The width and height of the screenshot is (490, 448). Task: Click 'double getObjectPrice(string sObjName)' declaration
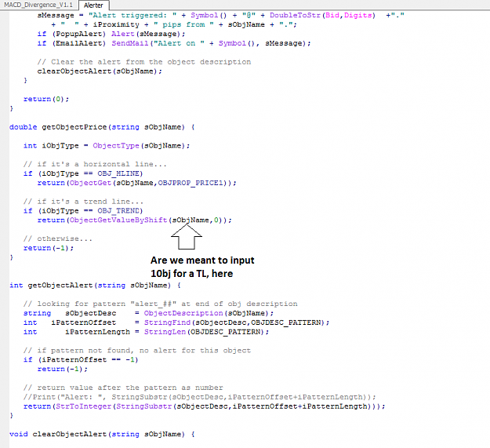tap(102, 127)
